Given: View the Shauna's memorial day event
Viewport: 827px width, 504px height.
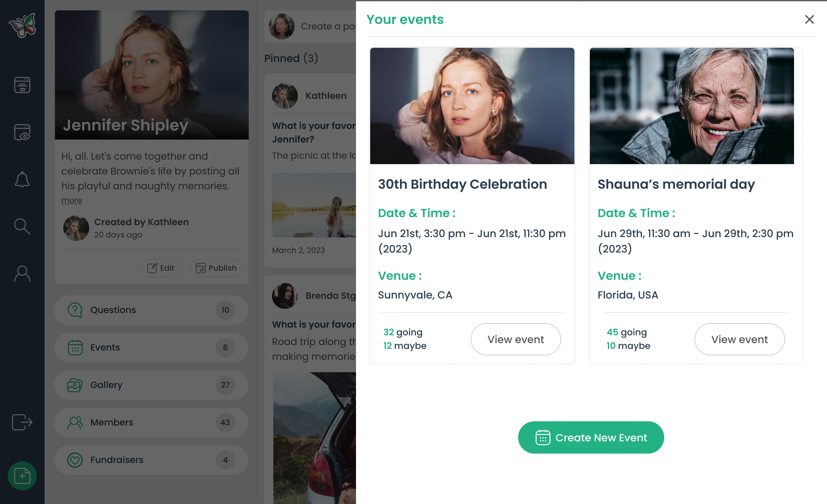Looking at the screenshot, I should coord(739,339).
